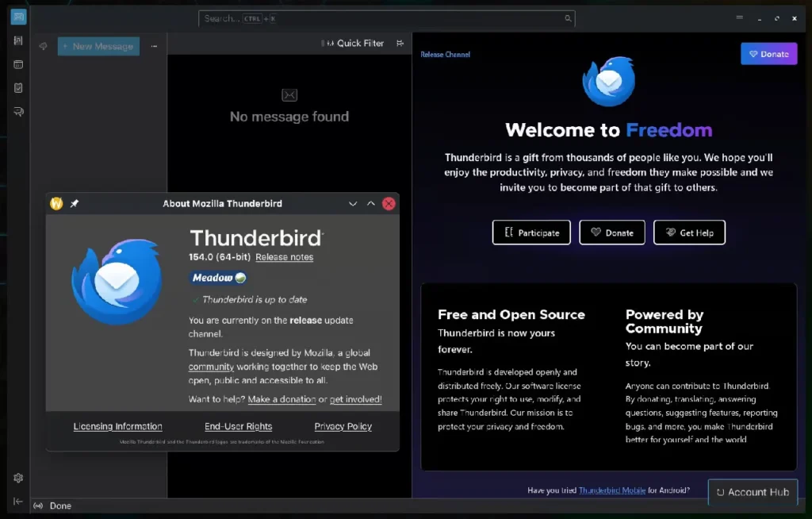The image size is (812, 519).
Task: Click the Thunderbird logo in About dialog
Action: click(x=117, y=282)
